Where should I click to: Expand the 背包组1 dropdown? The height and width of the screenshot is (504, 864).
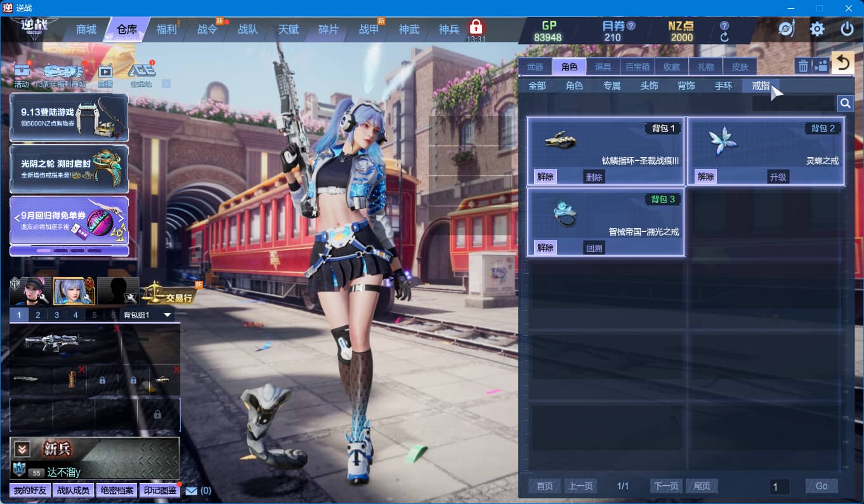click(167, 315)
